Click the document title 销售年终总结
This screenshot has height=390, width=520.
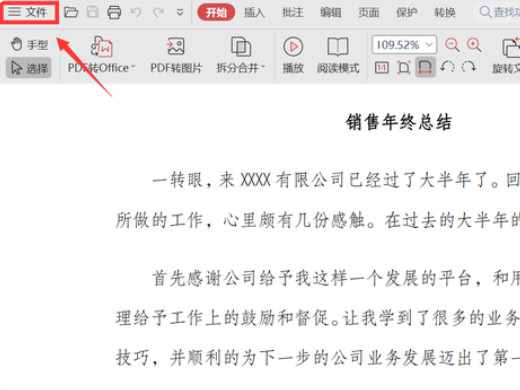click(399, 122)
